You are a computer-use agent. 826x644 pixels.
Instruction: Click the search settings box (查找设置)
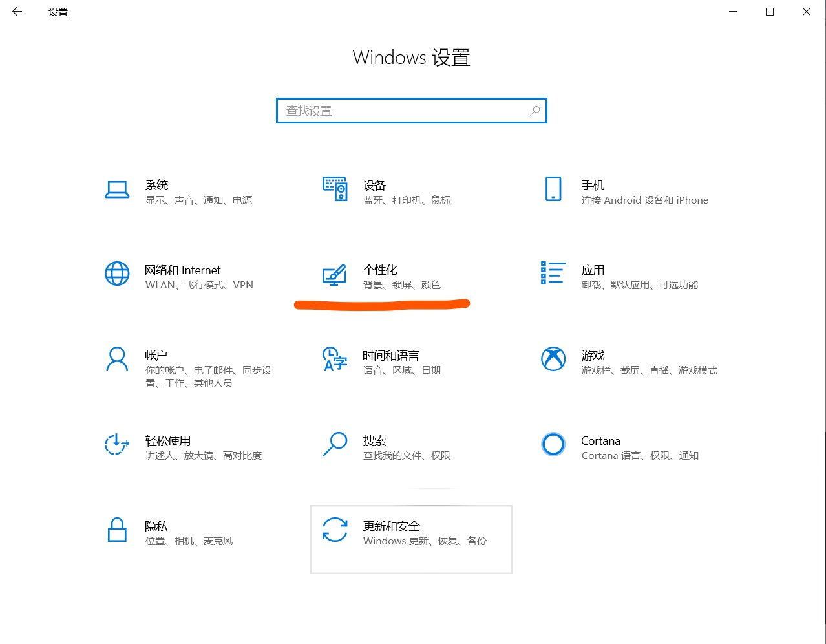412,111
